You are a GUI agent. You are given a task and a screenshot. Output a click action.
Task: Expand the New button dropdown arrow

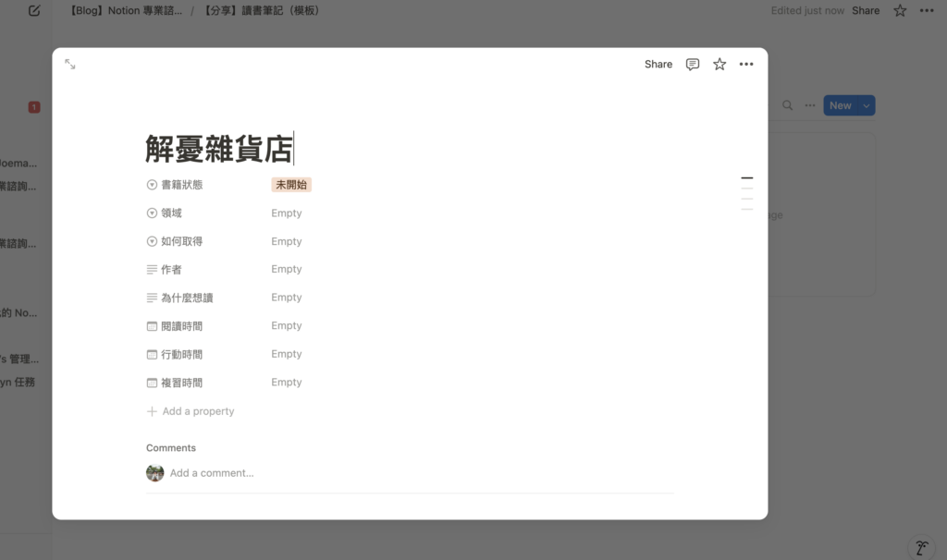[x=867, y=105]
